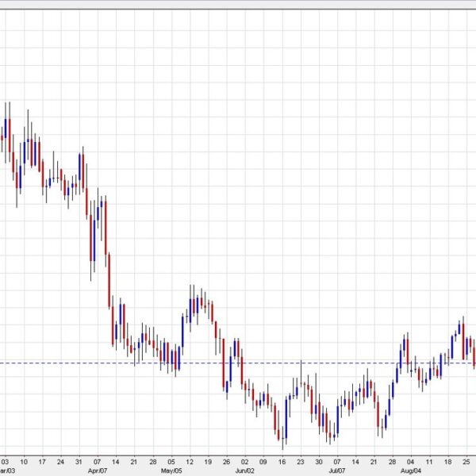Click the "19" date tick in May
Screen dimensions: 476x476
pos(208,460)
